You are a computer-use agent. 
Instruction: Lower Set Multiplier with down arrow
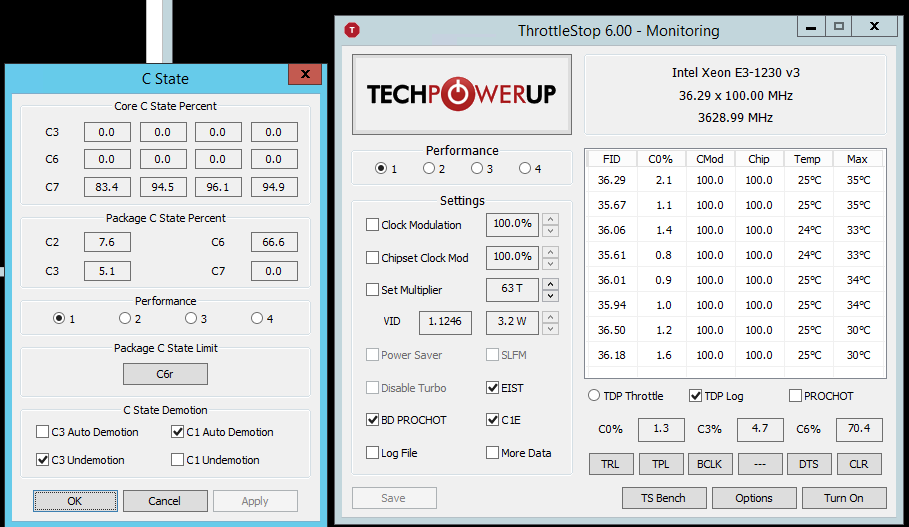[x=551, y=296]
